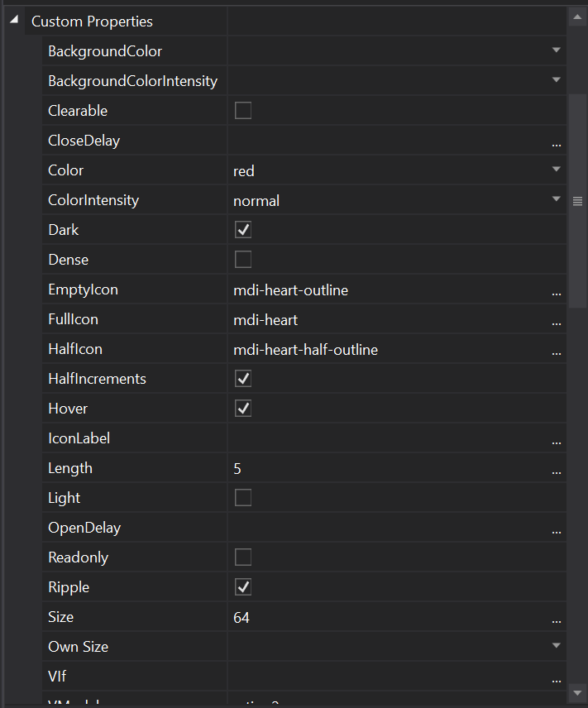Click the scrollbar up arrow
588x708 pixels.
coord(577,16)
